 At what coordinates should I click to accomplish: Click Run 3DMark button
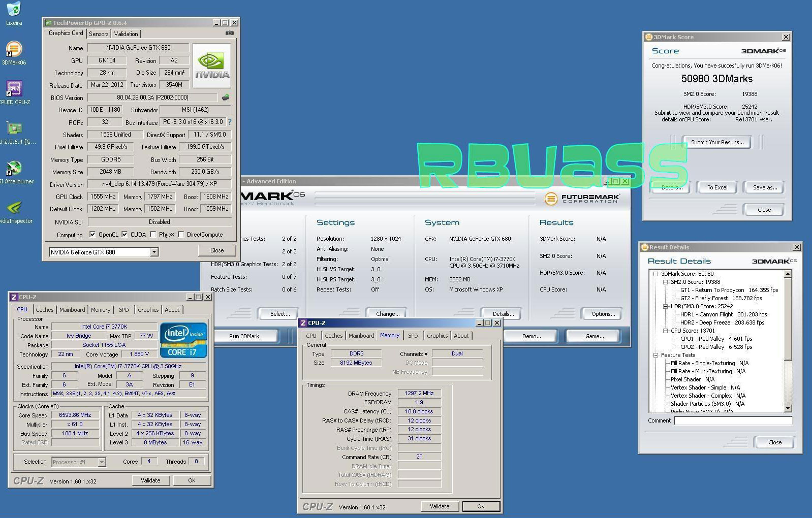(x=244, y=336)
